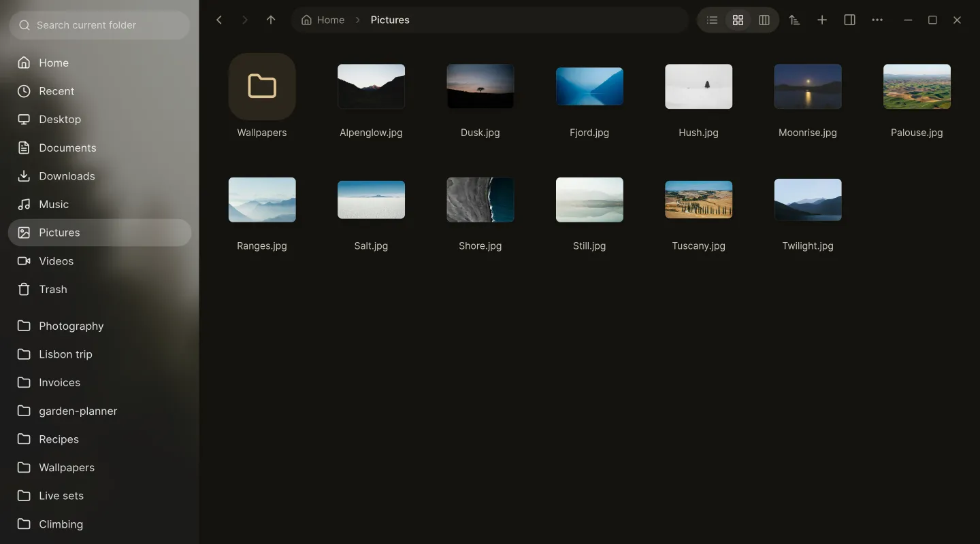980x544 pixels.
Task: Open the Lisbon trip bookmark folder
Action: (99, 354)
